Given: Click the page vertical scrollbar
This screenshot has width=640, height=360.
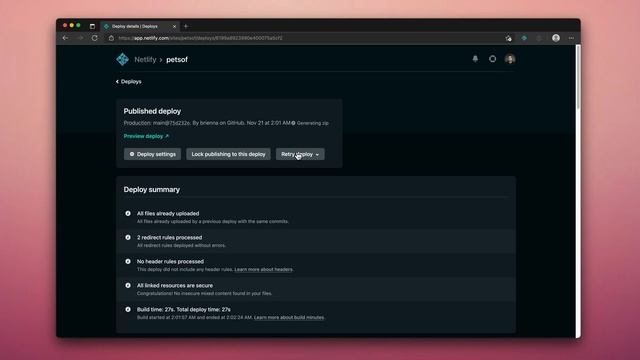Looking at the screenshot, I should click(x=578, y=78).
